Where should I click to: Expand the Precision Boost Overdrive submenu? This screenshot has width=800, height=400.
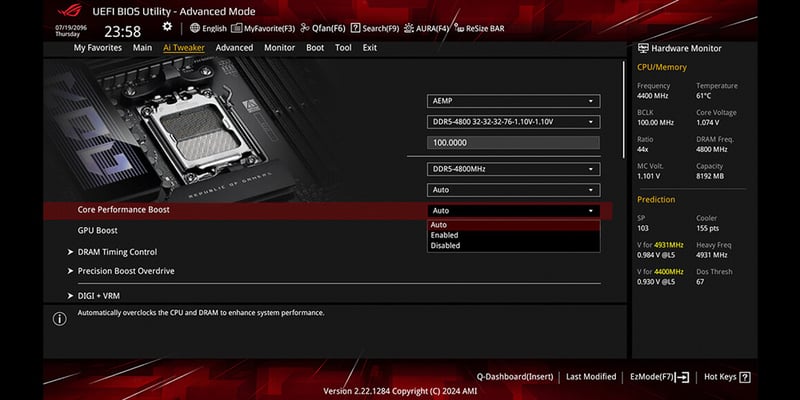(126, 271)
